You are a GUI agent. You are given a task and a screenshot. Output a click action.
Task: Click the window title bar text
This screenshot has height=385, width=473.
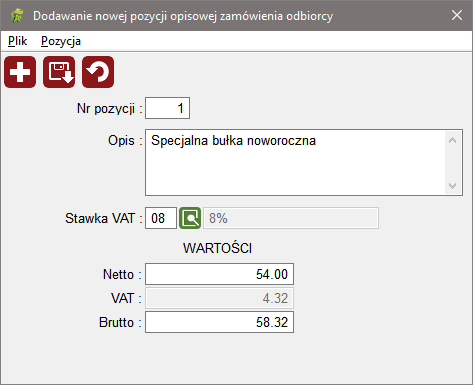click(x=183, y=16)
